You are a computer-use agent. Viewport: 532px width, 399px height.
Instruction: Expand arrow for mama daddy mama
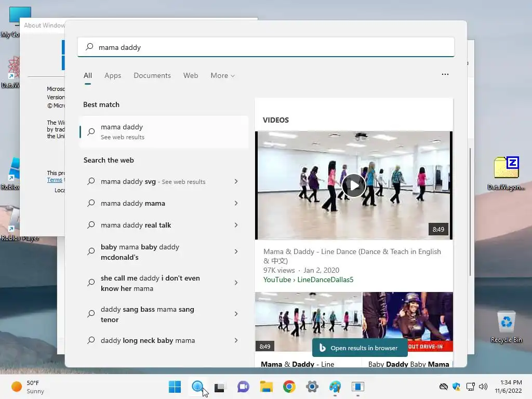(236, 203)
